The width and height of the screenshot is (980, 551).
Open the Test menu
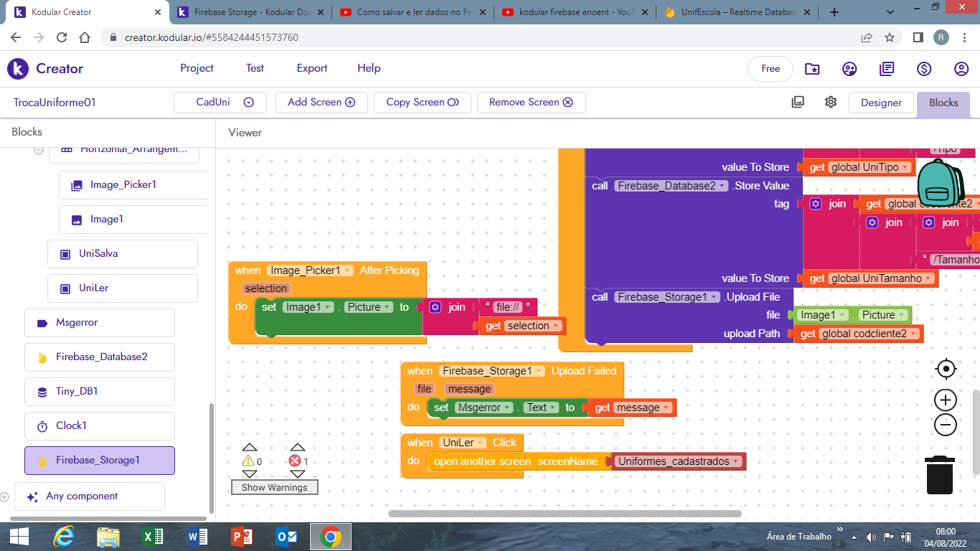click(255, 68)
